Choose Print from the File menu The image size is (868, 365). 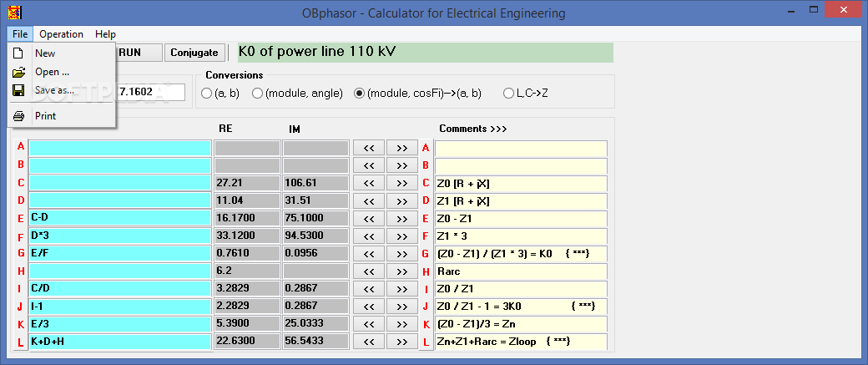click(62, 116)
